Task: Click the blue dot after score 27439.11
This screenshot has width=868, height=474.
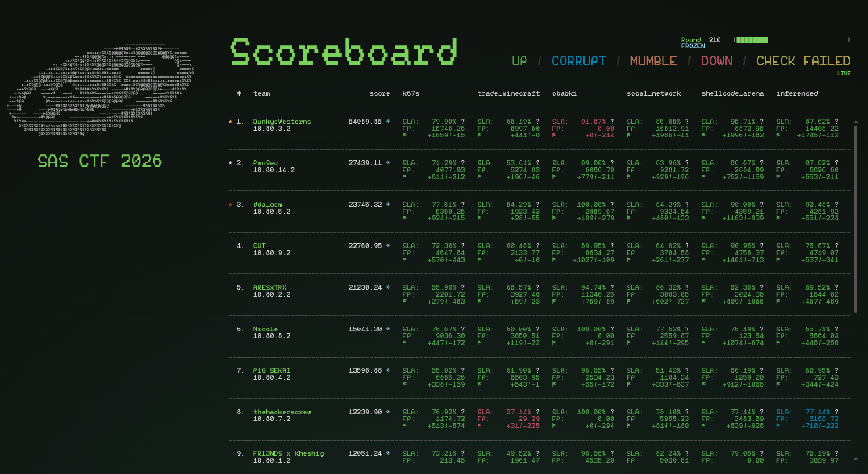Action: pyautogui.click(x=388, y=163)
